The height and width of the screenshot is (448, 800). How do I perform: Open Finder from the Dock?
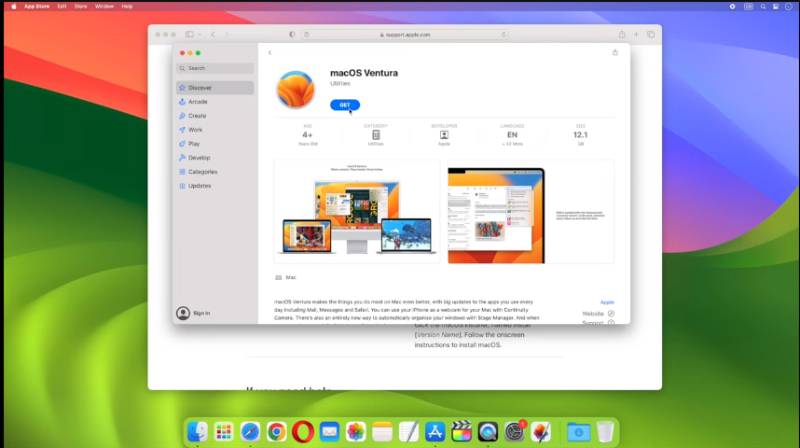coord(197,432)
